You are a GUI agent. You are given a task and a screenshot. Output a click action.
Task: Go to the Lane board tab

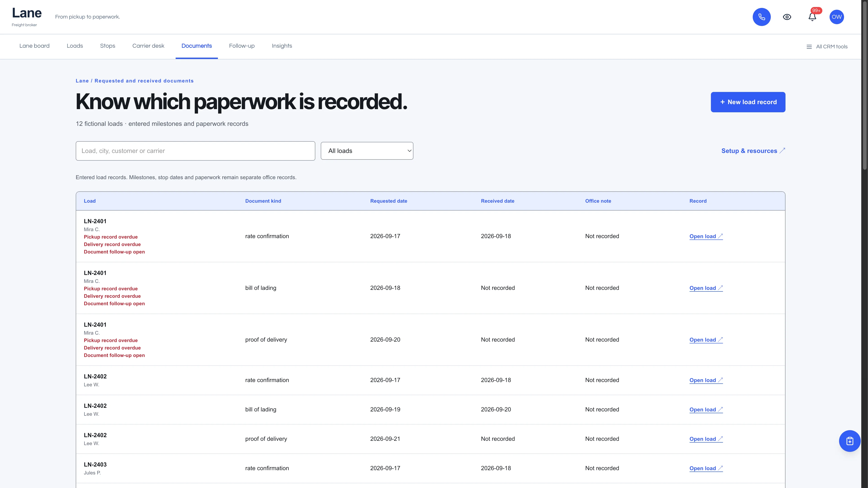coord(34,46)
